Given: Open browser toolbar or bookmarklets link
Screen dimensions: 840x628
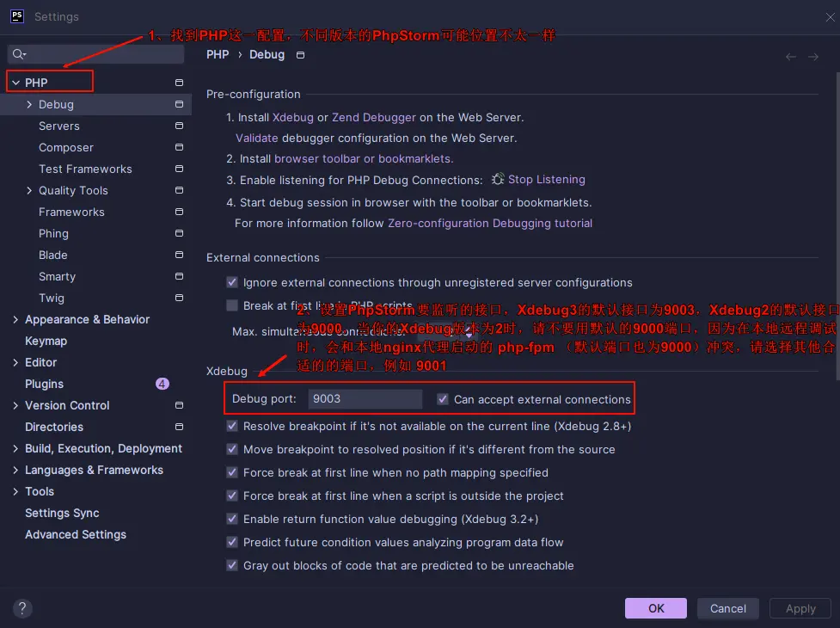Looking at the screenshot, I should [363, 158].
